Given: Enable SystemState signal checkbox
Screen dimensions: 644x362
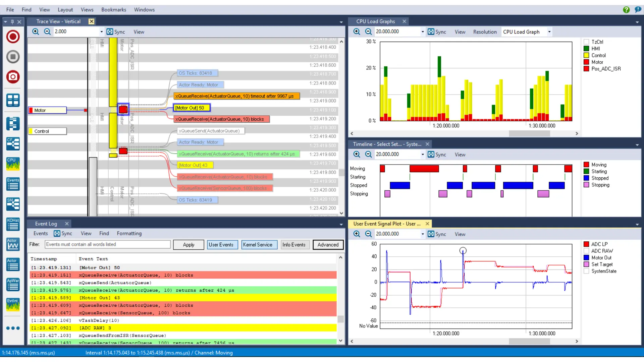Looking at the screenshot, I should (586, 271).
